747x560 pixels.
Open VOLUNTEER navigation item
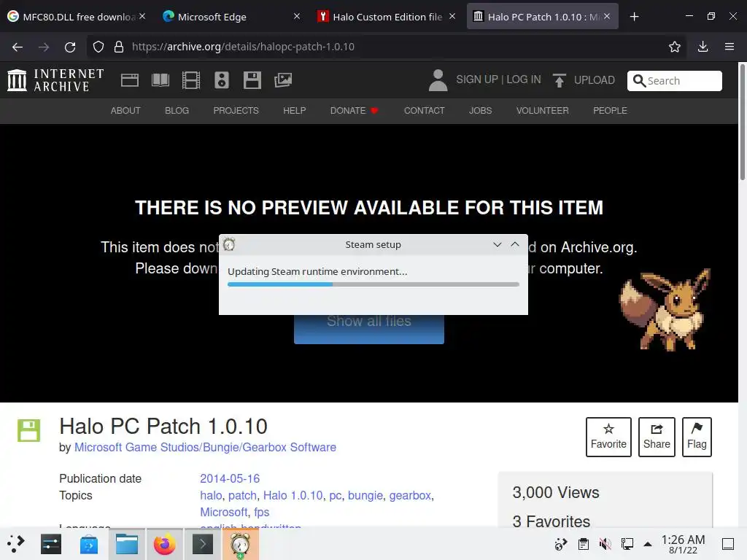(542, 111)
